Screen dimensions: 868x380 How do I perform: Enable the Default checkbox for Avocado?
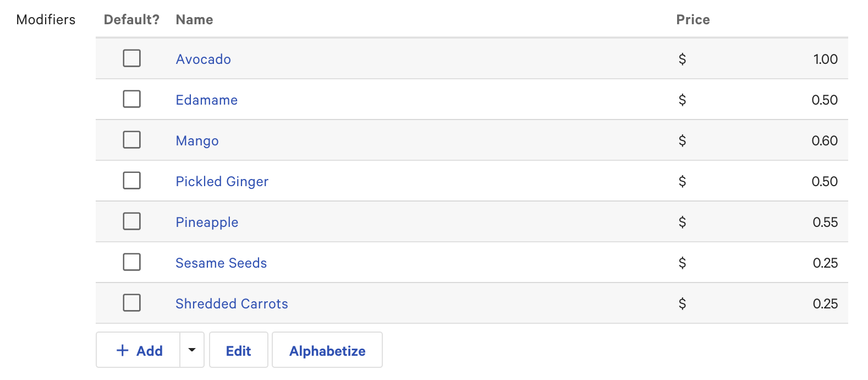click(x=131, y=58)
